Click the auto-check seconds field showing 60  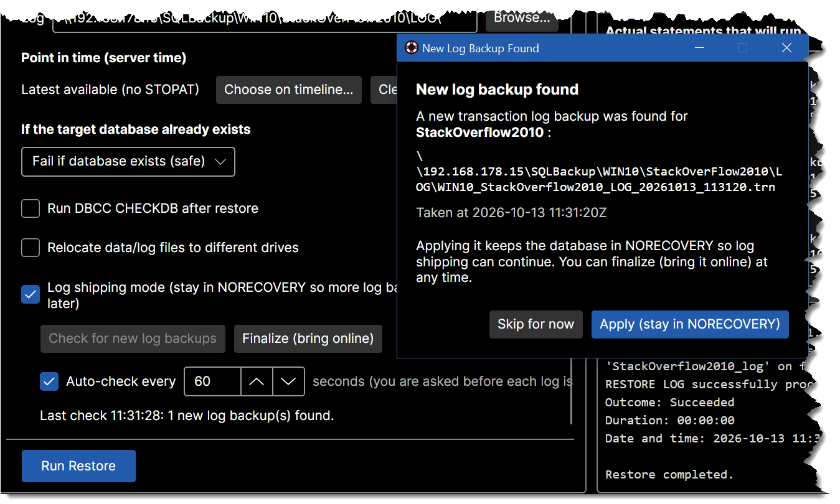[212, 381]
